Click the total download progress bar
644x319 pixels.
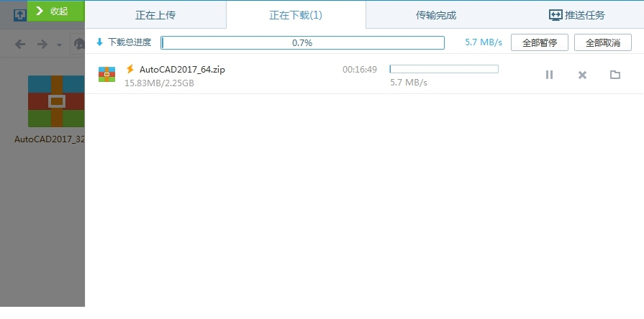coord(302,42)
